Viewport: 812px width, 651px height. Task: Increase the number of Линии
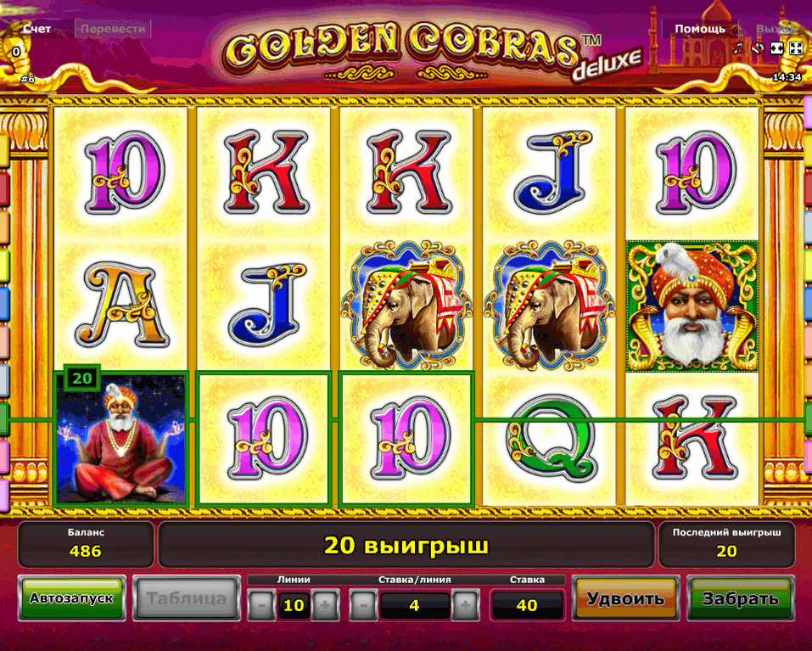(325, 605)
